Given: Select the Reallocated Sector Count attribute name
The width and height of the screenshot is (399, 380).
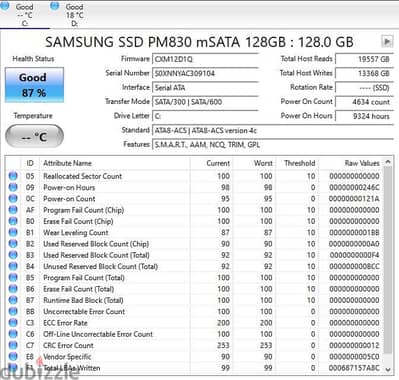Looking at the screenshot, I should tap(82, 176).
